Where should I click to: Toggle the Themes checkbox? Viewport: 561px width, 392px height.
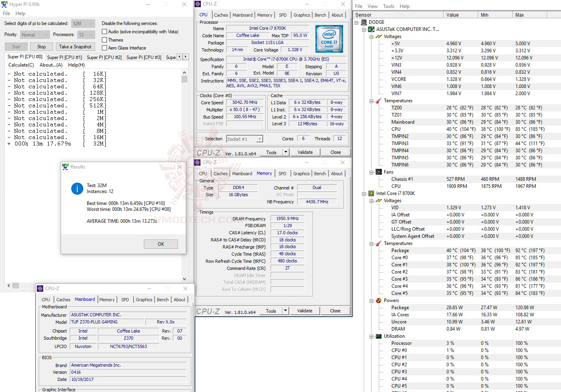click(105, 40)
